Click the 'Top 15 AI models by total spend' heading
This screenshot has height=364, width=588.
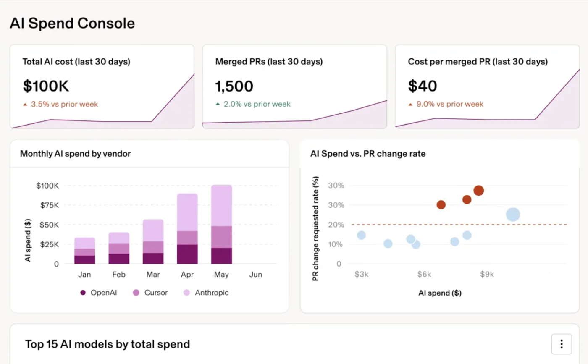[x=108, y=344]
